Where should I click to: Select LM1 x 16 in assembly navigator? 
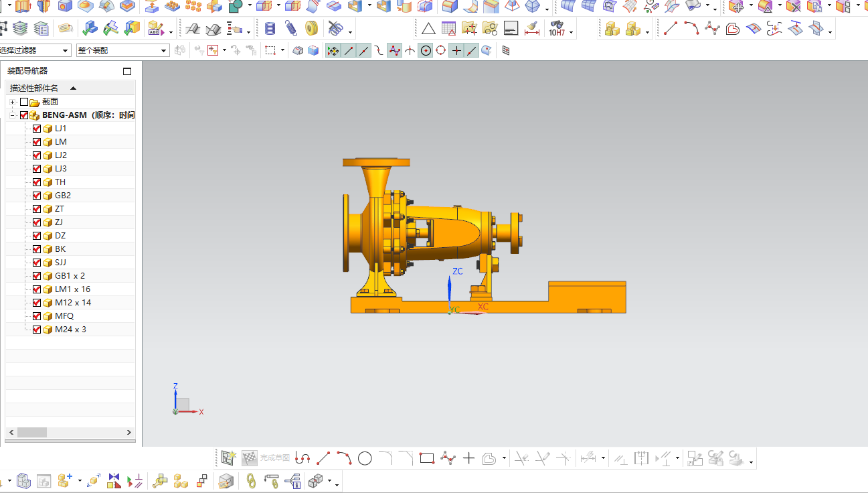pyautogui.click(x=72, y=289)
